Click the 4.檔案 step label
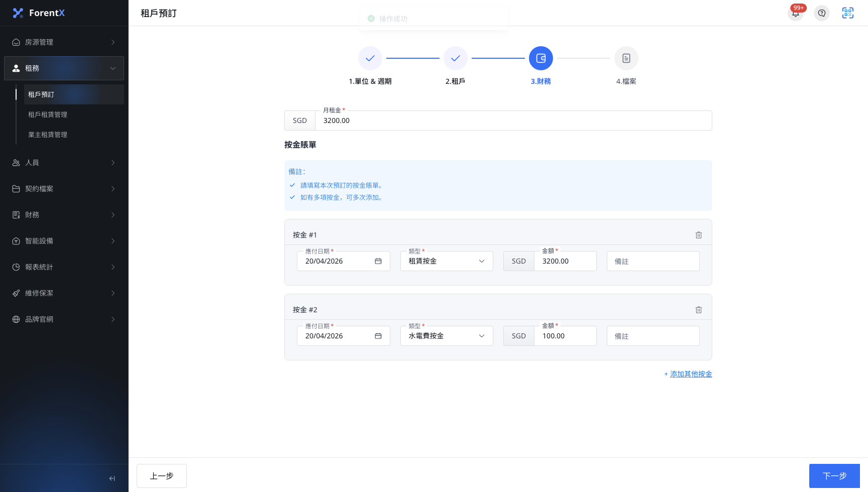Screen dimensions: 868x492 626,81
